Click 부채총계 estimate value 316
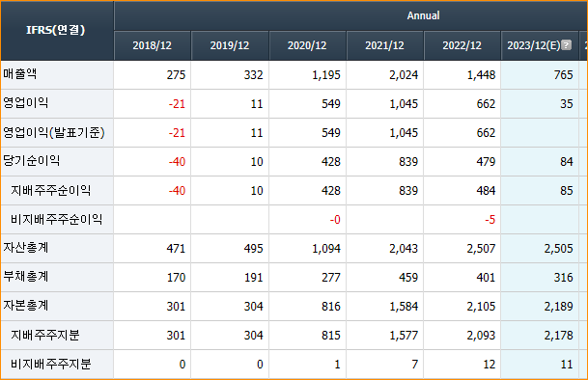 563,278
